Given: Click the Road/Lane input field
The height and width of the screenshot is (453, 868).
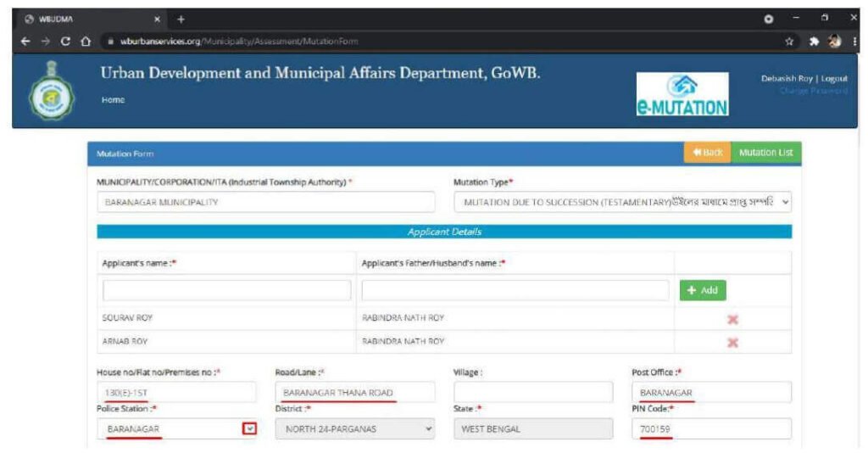Looking at the screenshot, I should tap(355, 392).
